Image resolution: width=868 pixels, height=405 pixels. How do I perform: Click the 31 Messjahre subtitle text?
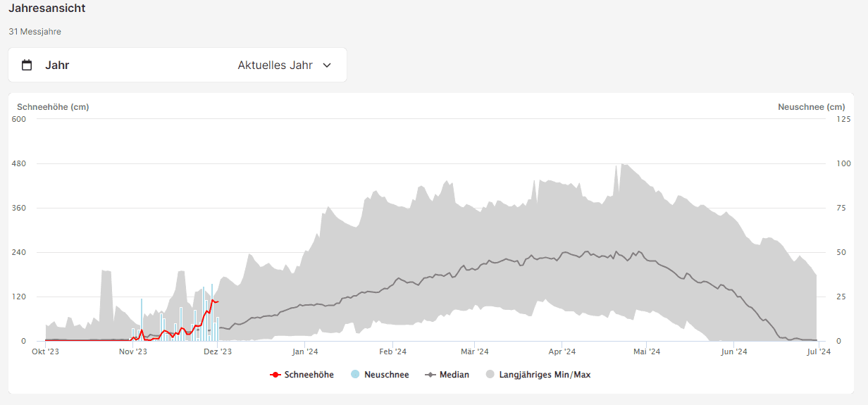click(35, 32)
